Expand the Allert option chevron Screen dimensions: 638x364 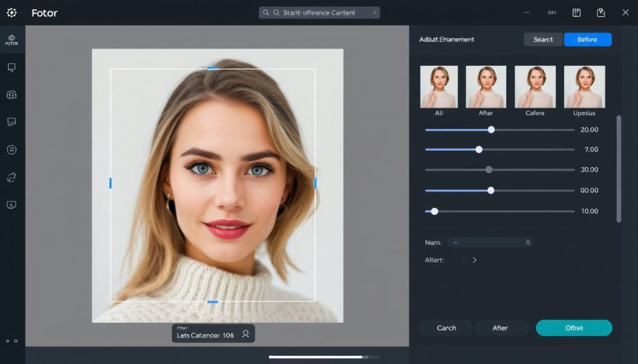tap(475, 260)
